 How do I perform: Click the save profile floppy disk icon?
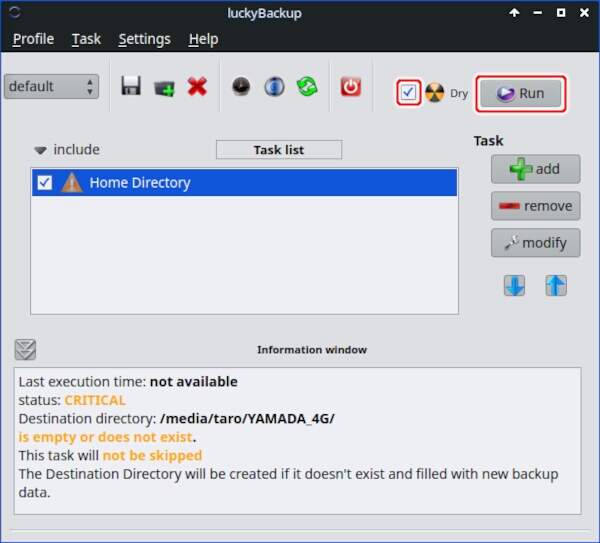tap(131, 87)
